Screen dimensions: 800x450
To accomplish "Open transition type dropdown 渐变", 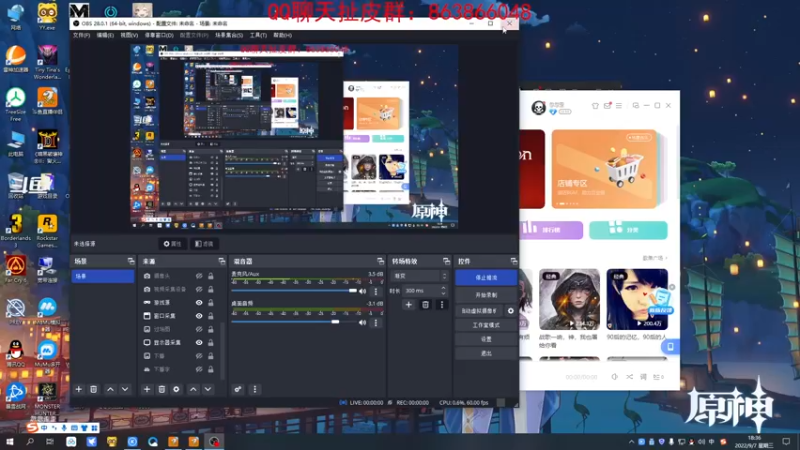I will (x=419, y=276).
